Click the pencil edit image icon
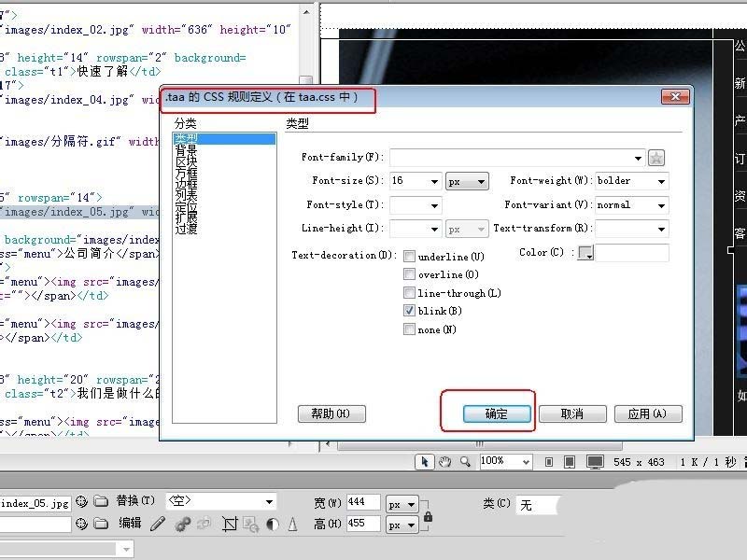Screen dimensions: 747x560 click(158, 524)
